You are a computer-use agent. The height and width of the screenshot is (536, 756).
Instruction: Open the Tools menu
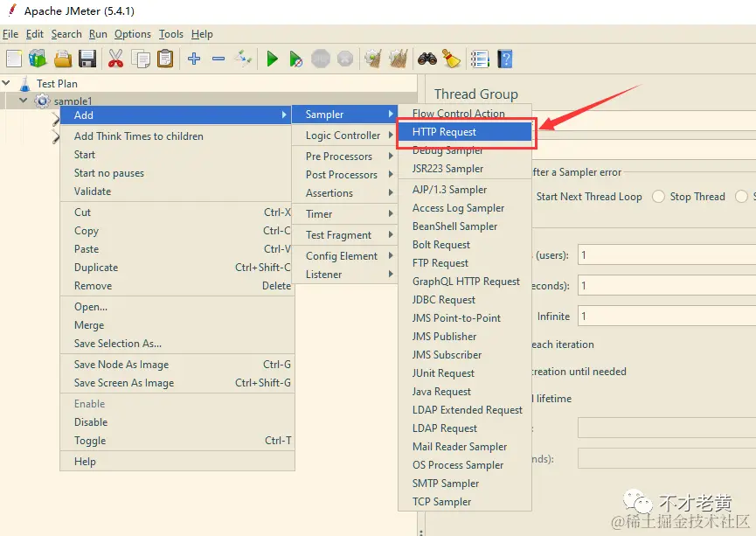pyautogui.click(x=171, y=34)
